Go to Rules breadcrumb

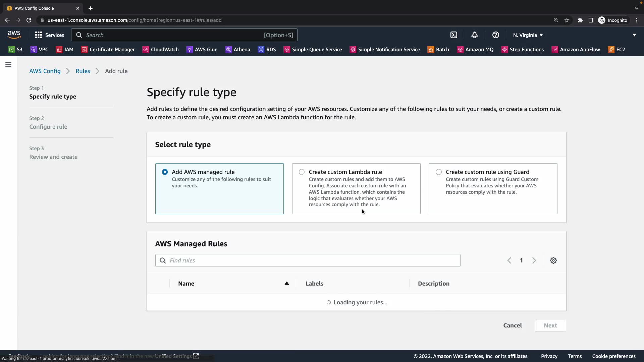pos(83,71)
